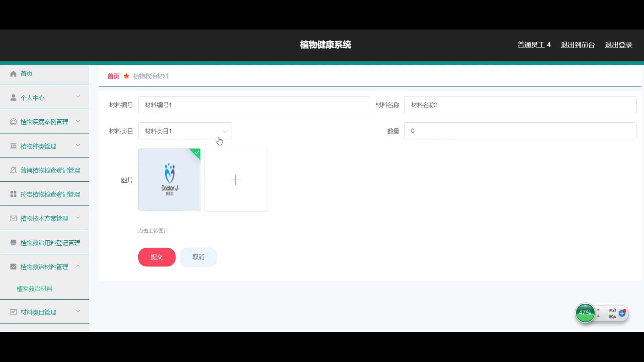Click the grid icon beside 珍贵植物检查登记管理
The width and height of the screenshot is (644, 362).
[x=13, y=194]
